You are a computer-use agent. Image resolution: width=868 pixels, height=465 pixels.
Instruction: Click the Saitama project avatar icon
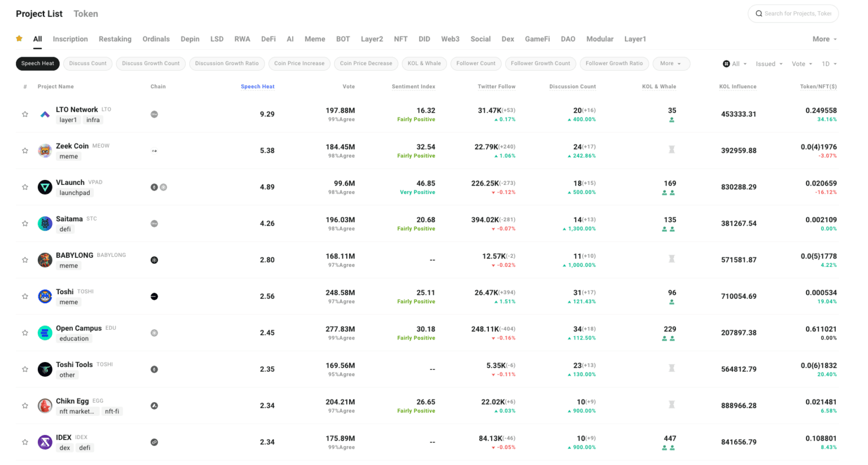tap(45, 223)
